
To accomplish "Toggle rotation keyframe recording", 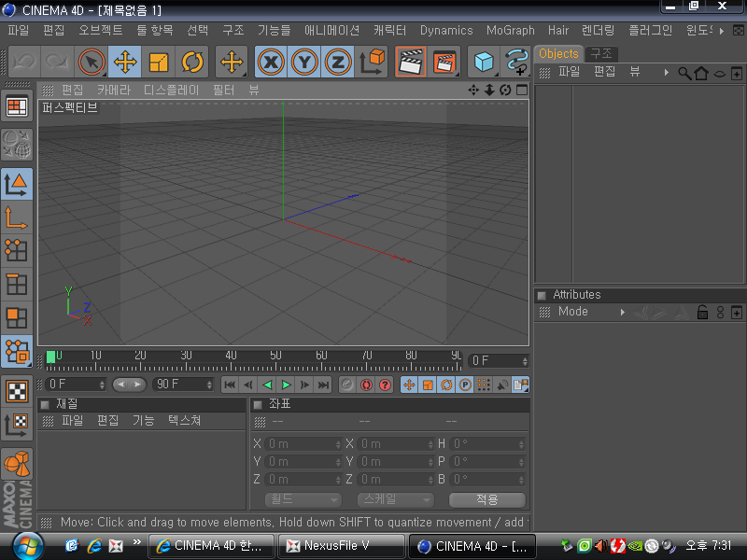I will (x=446, y=385).
